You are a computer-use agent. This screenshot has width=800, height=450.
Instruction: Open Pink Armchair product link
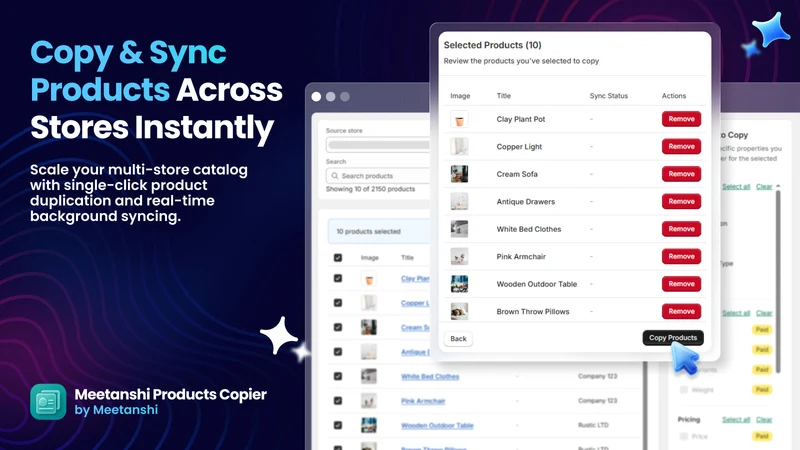423,401
